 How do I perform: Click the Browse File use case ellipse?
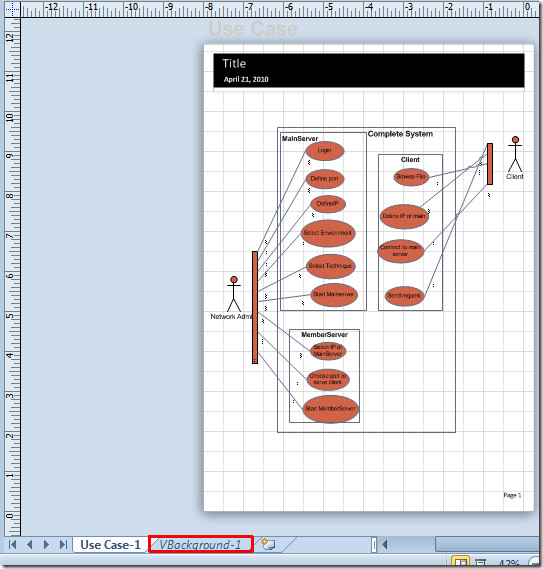411,177
